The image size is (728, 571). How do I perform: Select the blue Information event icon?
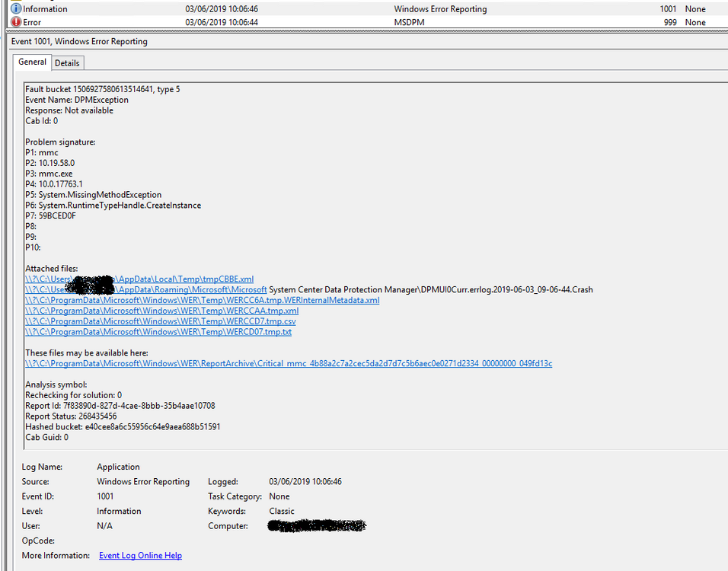coord(16,9)
